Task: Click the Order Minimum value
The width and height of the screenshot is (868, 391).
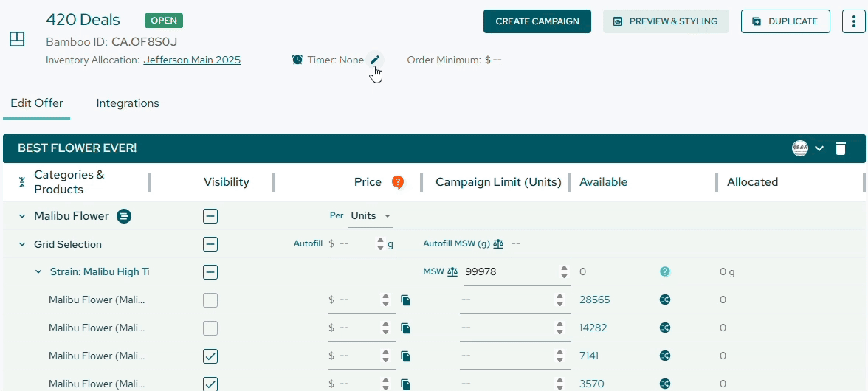Action: tap(493, 60)
